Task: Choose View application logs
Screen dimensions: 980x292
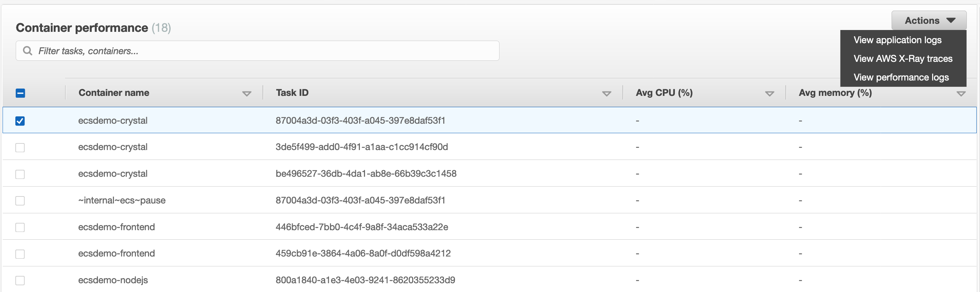Action: (x=897, y=40)
